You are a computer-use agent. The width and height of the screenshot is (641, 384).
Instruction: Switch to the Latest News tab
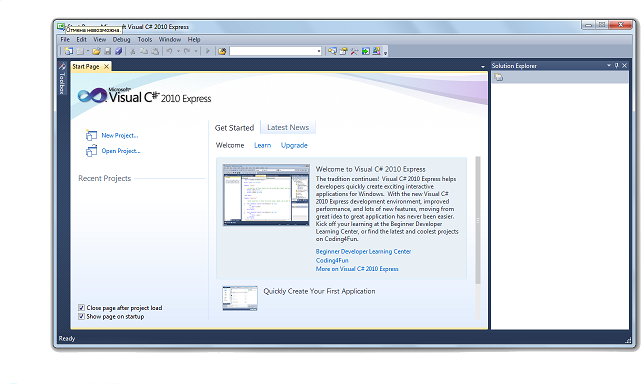coord(288,127)
